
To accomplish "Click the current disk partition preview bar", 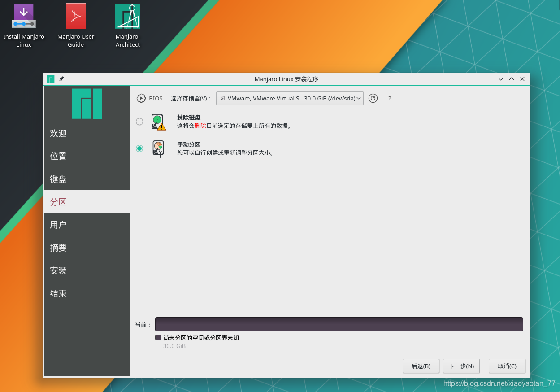I will click(339, 324).
